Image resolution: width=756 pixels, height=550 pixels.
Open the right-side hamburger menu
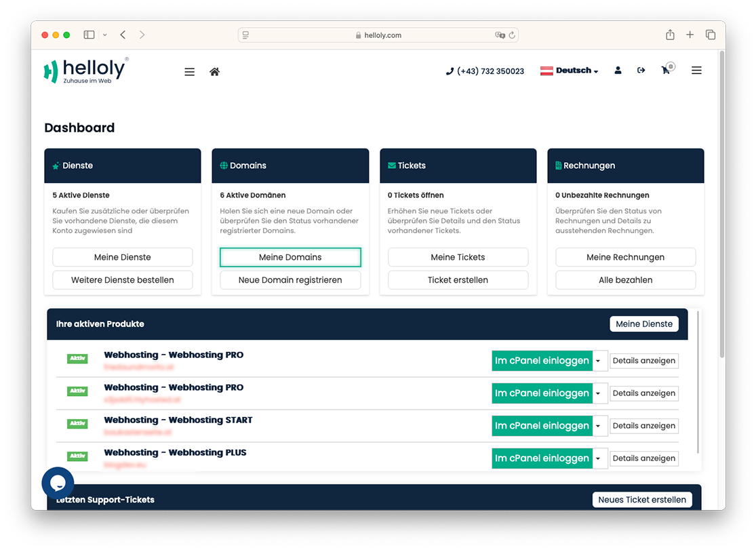pyautogui.click(x=696, y=71)
